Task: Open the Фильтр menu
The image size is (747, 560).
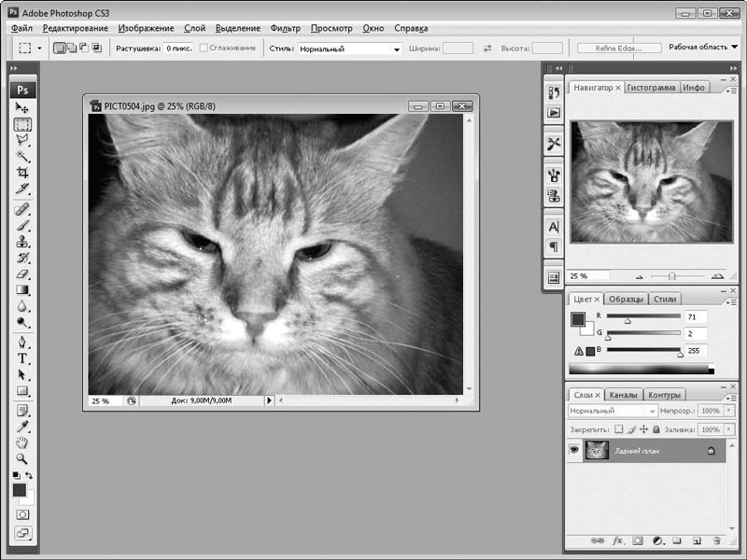Action: pos(285,29)
